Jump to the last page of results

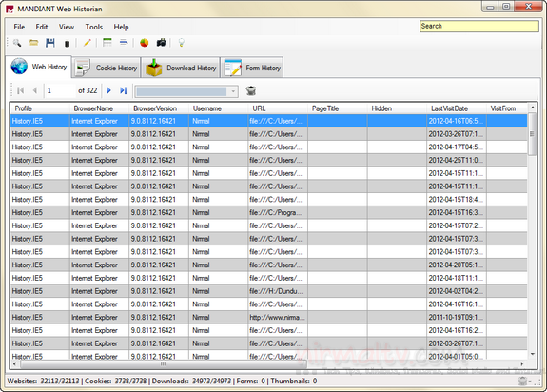coord(123,90)
